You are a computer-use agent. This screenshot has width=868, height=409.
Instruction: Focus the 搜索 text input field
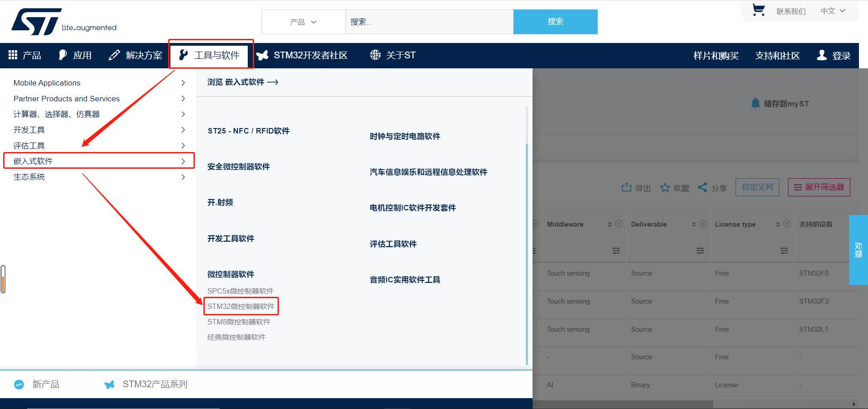point(429,22)
